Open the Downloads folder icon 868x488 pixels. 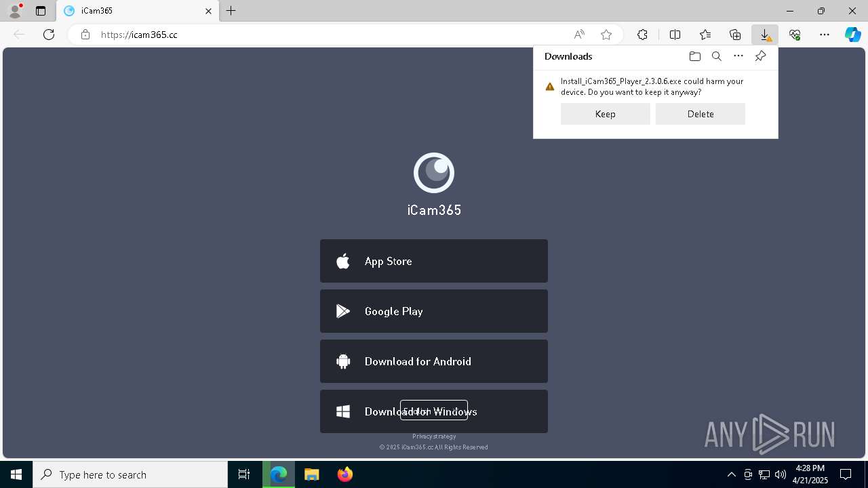tap(694, 56)
